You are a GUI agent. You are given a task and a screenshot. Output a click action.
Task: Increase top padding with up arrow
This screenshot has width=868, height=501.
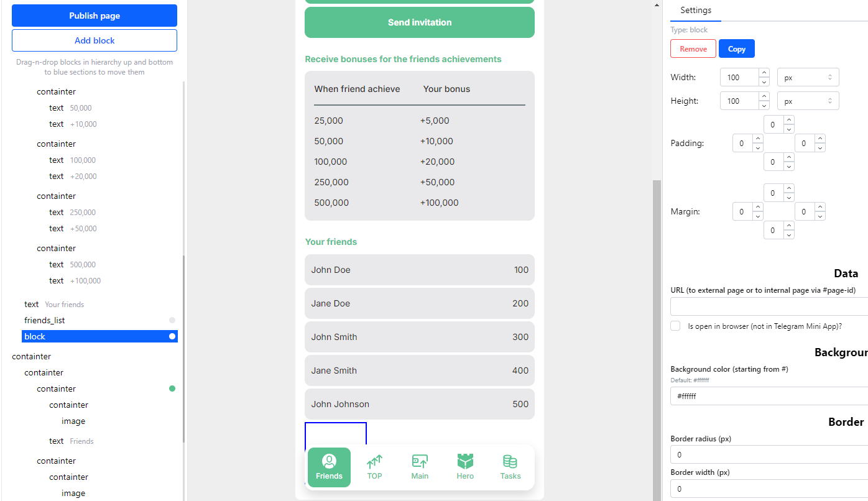coord(789,120)
